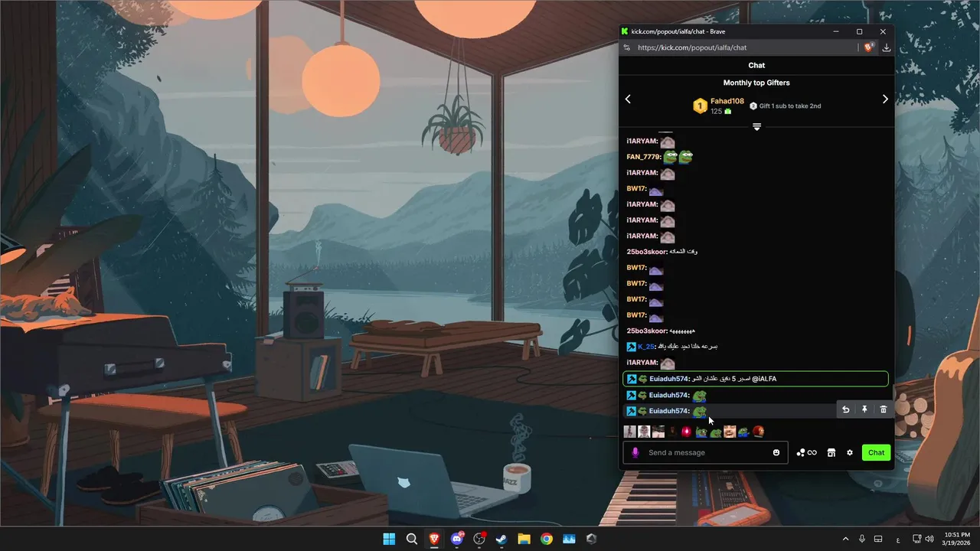This screenshot has height=551, width=980.
Task: Open the channel points infinity icon
Action: click(x=806, y=452)
